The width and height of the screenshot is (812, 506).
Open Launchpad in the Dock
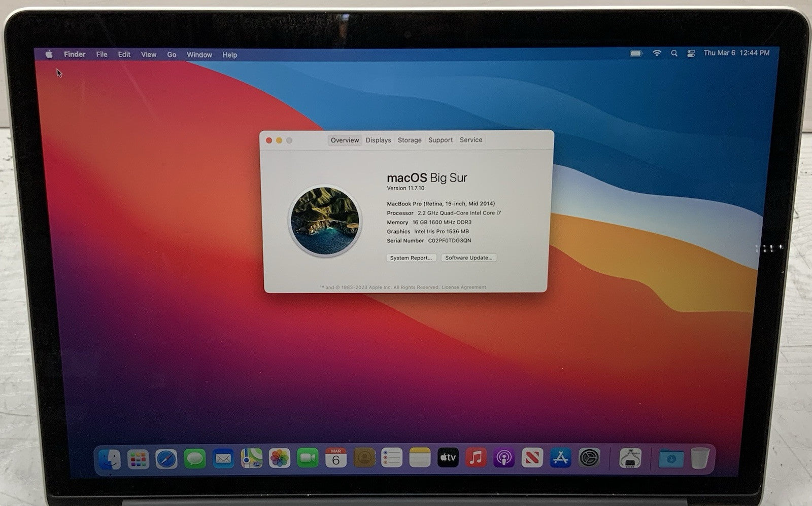tap(138, 459)
